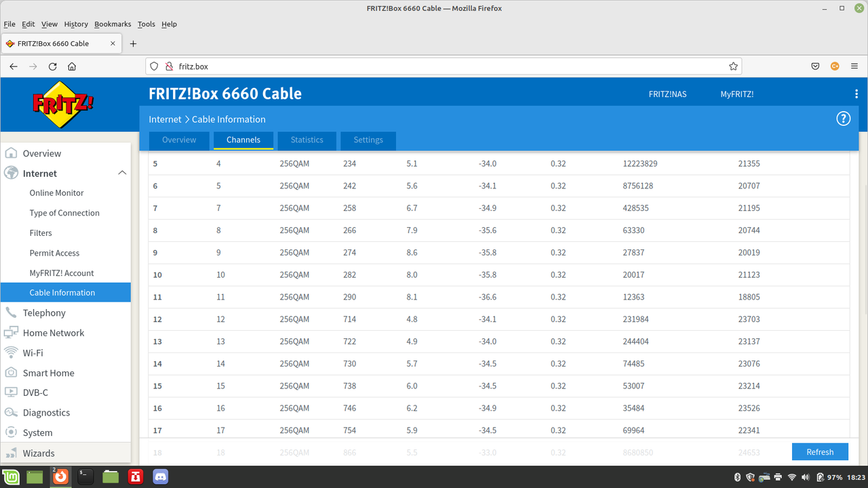This screenshot has height=488, width=868.
Task: Select Cable Information in sidebar
Action: coord(65,293)
